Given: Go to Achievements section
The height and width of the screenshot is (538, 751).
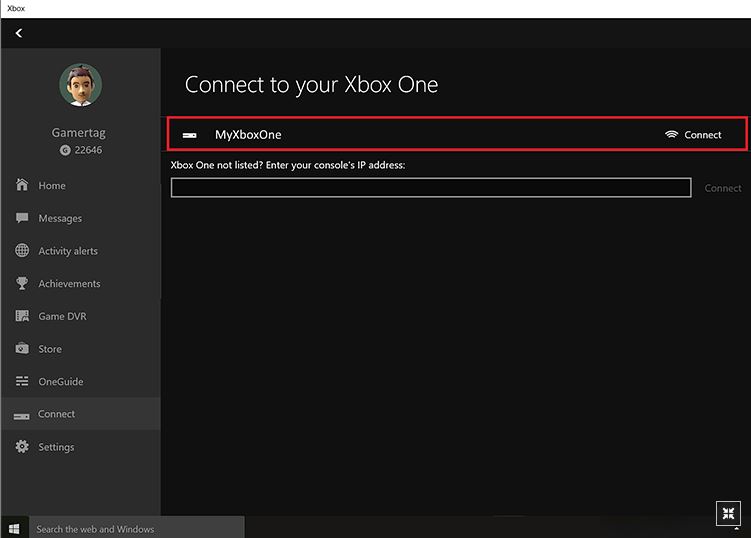Looking at the screenshot, I should tap(69, 284).
